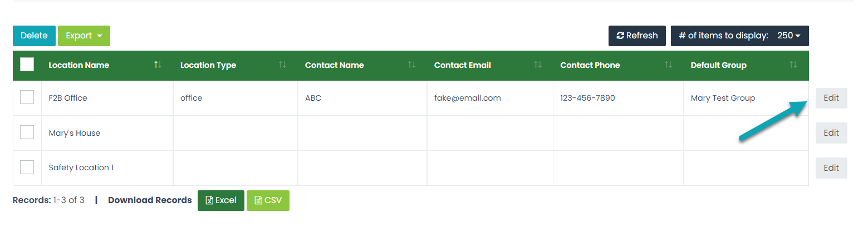
Task: Mark the Safety Location 1 checkbox
Action: (x=27, y=167)
